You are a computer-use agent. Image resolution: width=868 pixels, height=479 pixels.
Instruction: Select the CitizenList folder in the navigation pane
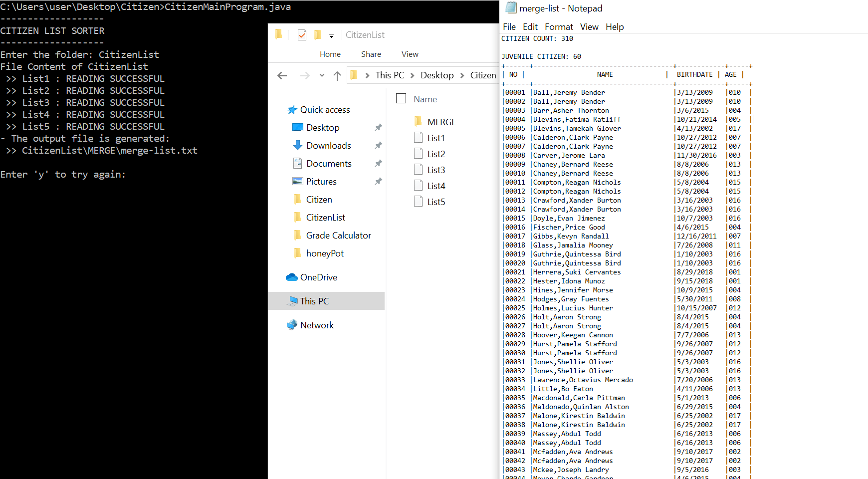325,218
